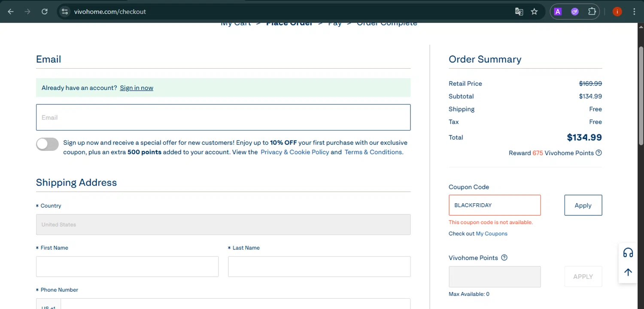Open the Extensions puzzle icon
This screenshot has width=644, height=309.
tap(592, 12)
